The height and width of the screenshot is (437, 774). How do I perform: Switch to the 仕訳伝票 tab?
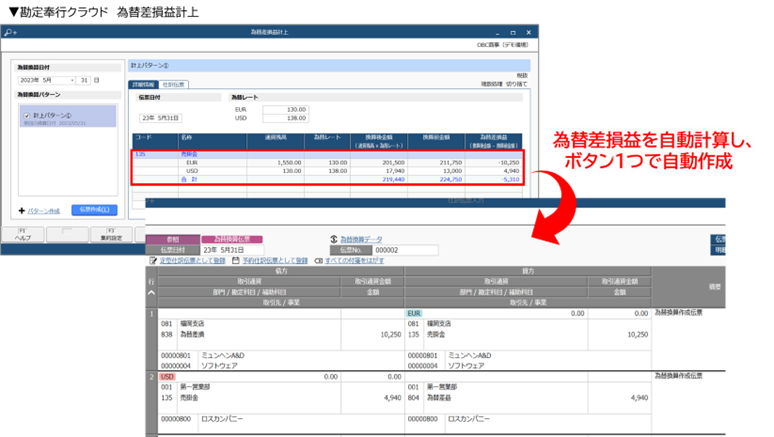pyautogui.click(x=174, y=84)
